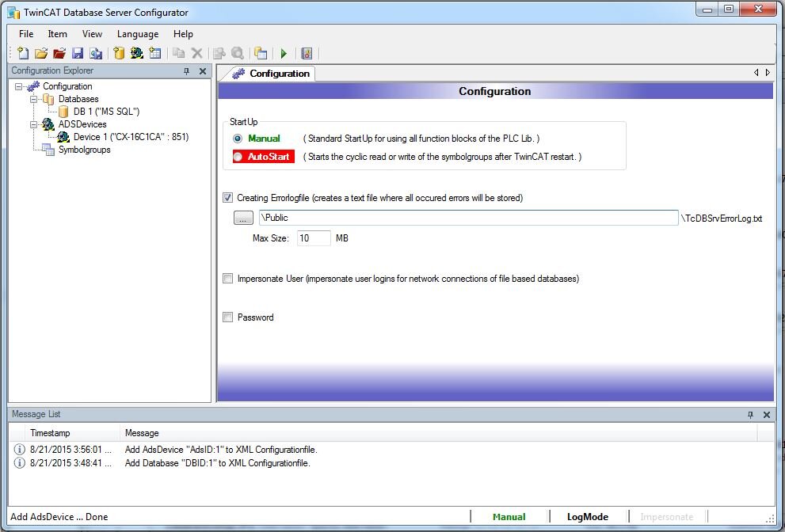
Task: Select the Databases tree item
Action: (x=78, y=99)
